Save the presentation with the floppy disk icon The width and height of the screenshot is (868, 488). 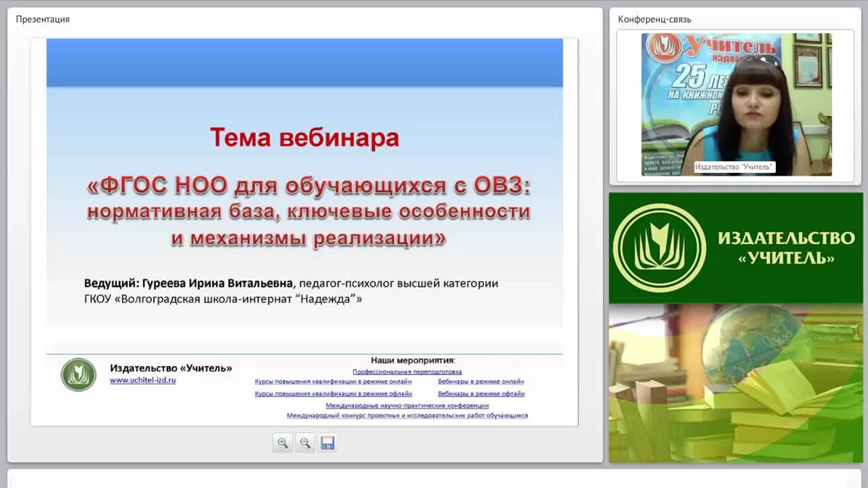point(328,443)
